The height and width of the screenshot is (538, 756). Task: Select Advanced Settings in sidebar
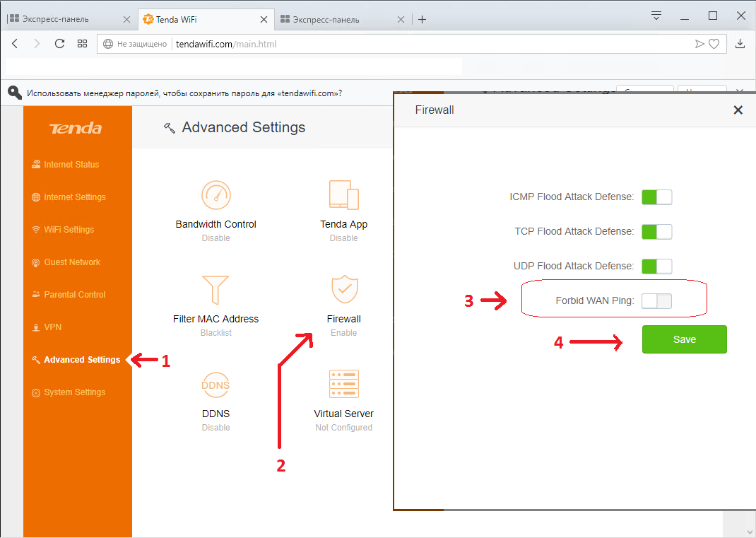76,359
